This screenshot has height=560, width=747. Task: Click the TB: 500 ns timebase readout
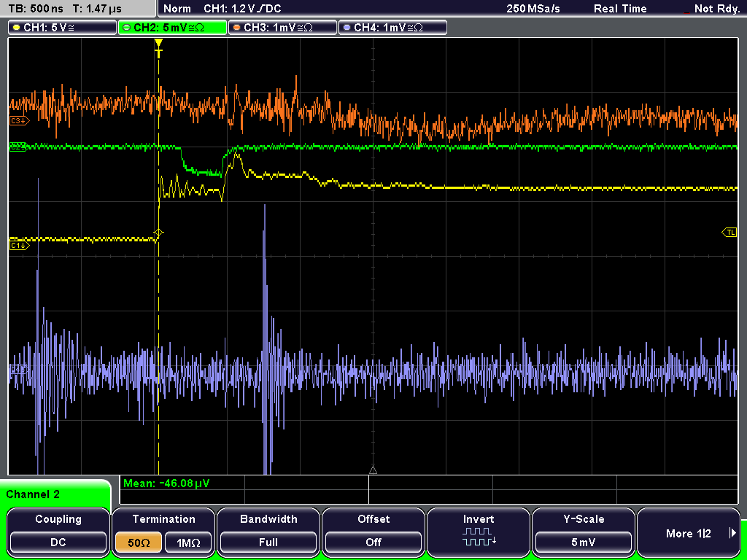click(x=36, y=9)
